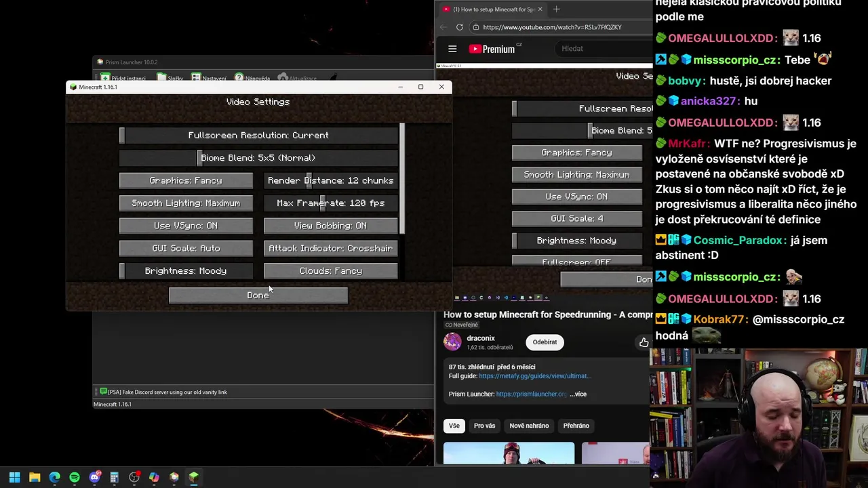The height and width of the screenshot is (488, 868).
Task: Cycle Attack Indicator: Crosshair setting
Action: click(x=330, y=248)
